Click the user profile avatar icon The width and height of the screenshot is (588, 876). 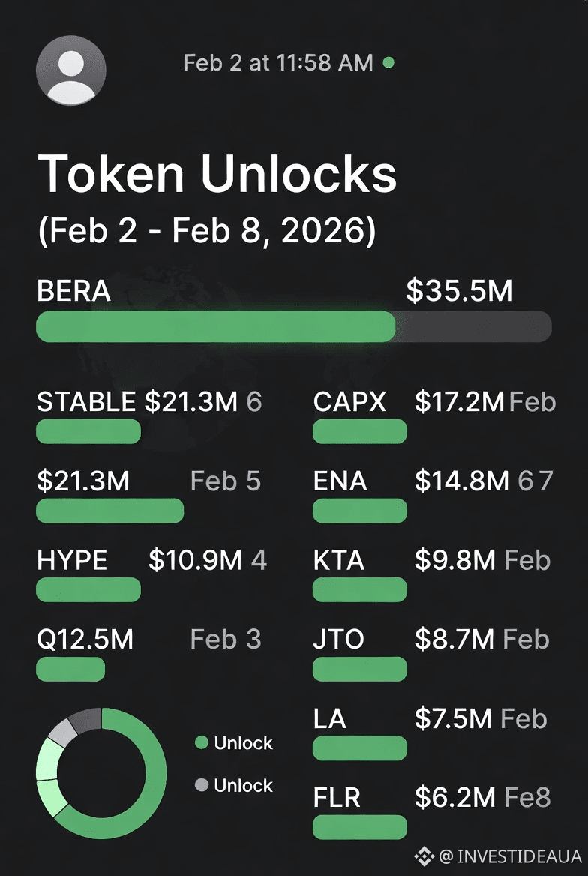[x=71, y=70]
